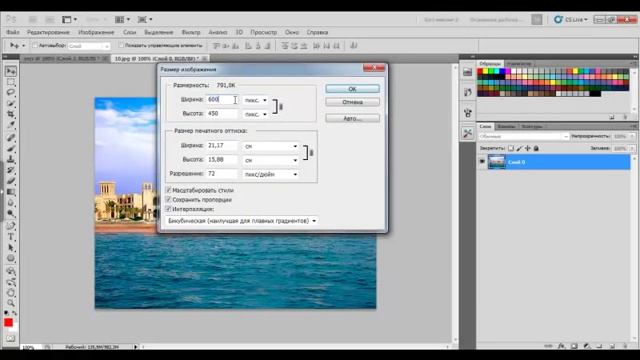Toggle the Сохранить пропорции checkbox
Image resolution: width=640 pixels, height=360 pixels.
(168, 200)
